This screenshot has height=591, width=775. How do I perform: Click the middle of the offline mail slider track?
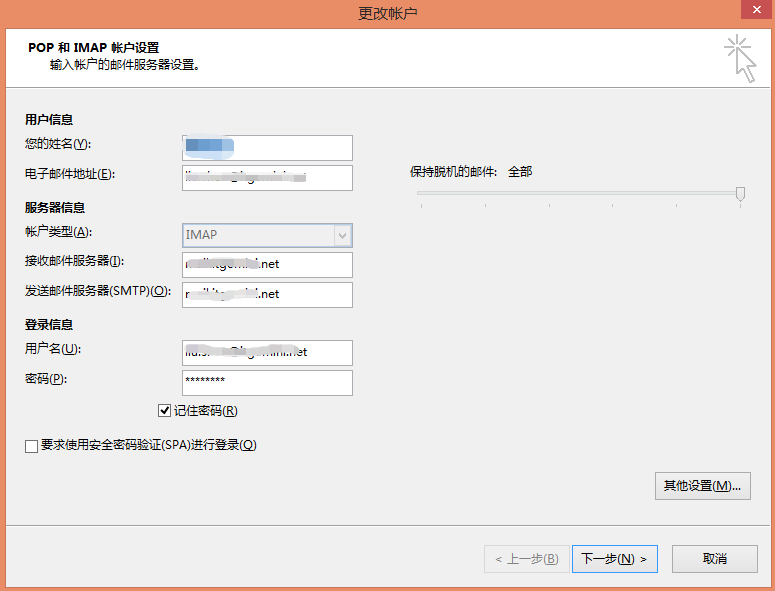coord(580,194)
